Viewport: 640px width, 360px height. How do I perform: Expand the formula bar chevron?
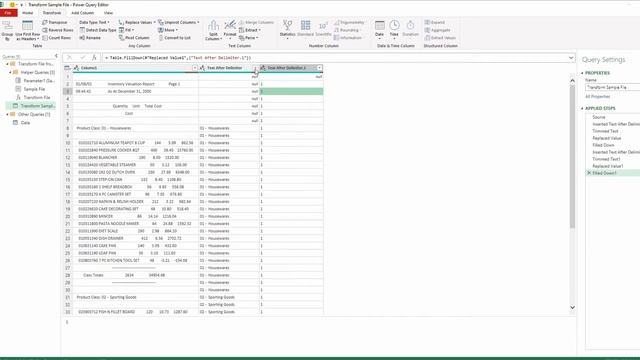point(571,58)
